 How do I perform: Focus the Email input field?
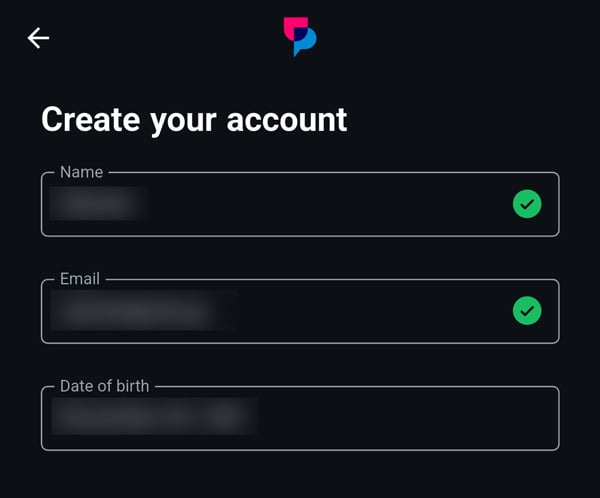pos(300,312)
